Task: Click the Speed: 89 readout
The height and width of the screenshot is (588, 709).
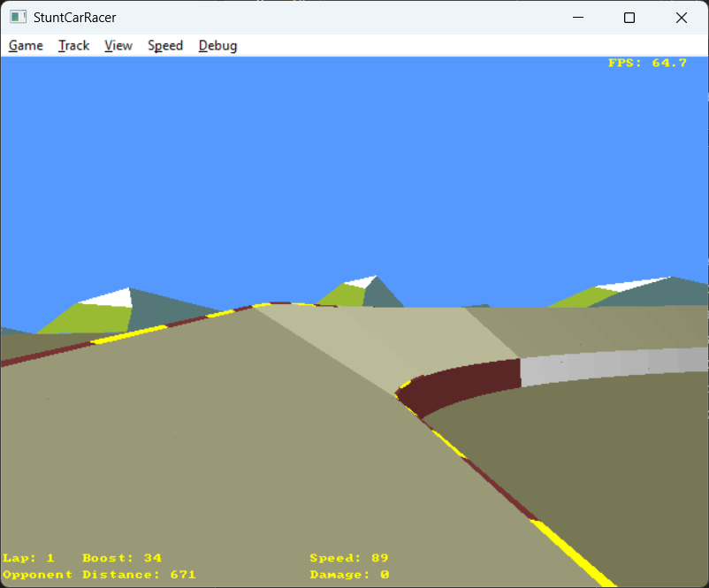Action: [x=349, y=558]
